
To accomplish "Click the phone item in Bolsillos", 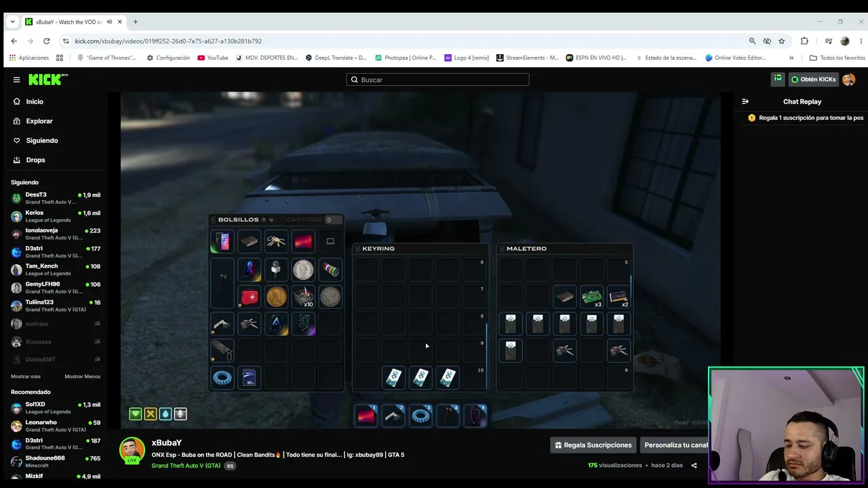I will (222, 241).
